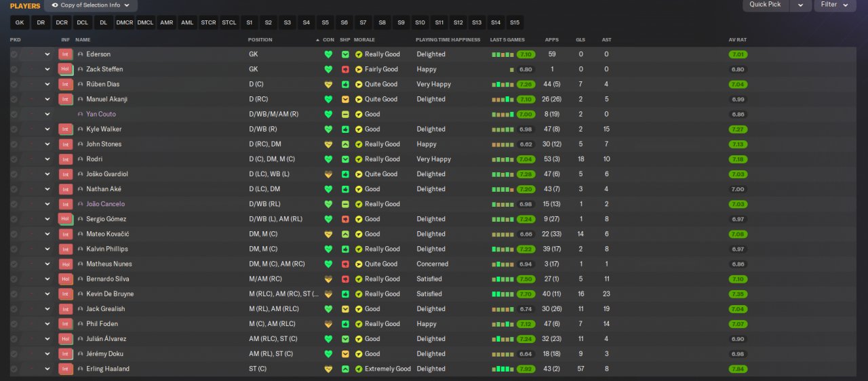Viewport: 868px width, 381px height.
Task: Select the STCL position slot button
Action: click(x=229, y=22)
